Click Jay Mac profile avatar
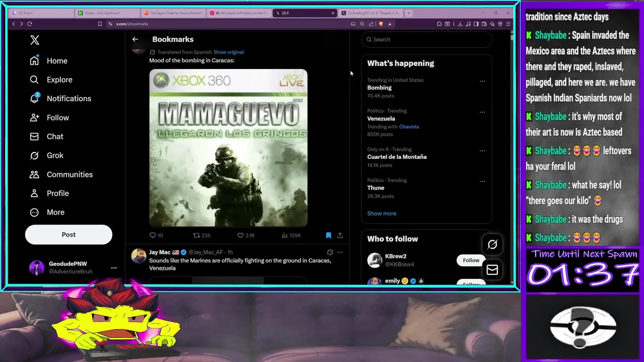The height and width of the screenshot is (362, 644). [138, 256]
